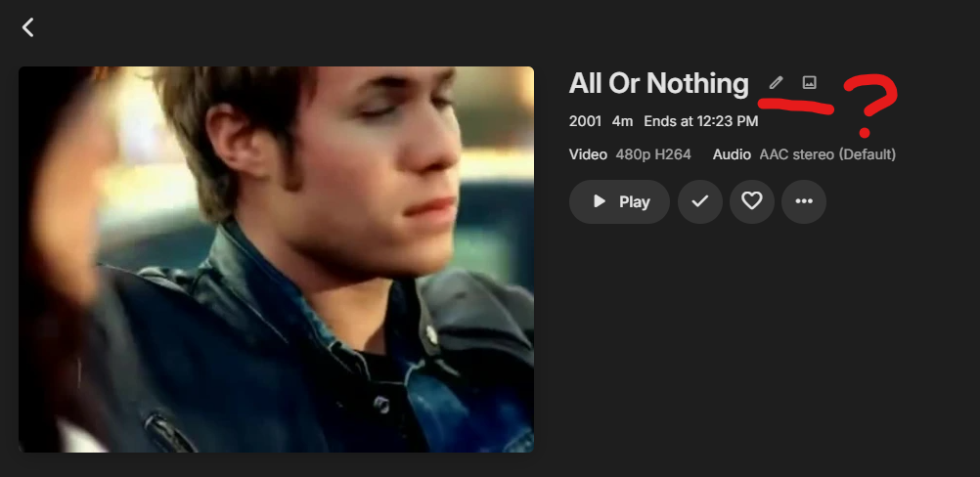The width and height of the screenshot is (980, 477).
Task: Open the AAC stereo (Default) audio selector
Action: 827,154
